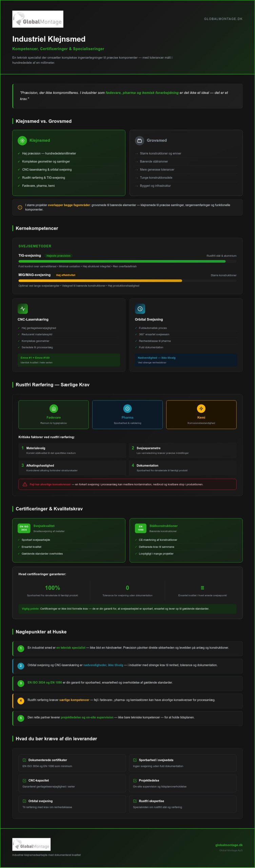Click the Hvad du bør kræve heading

coord(56,739)
